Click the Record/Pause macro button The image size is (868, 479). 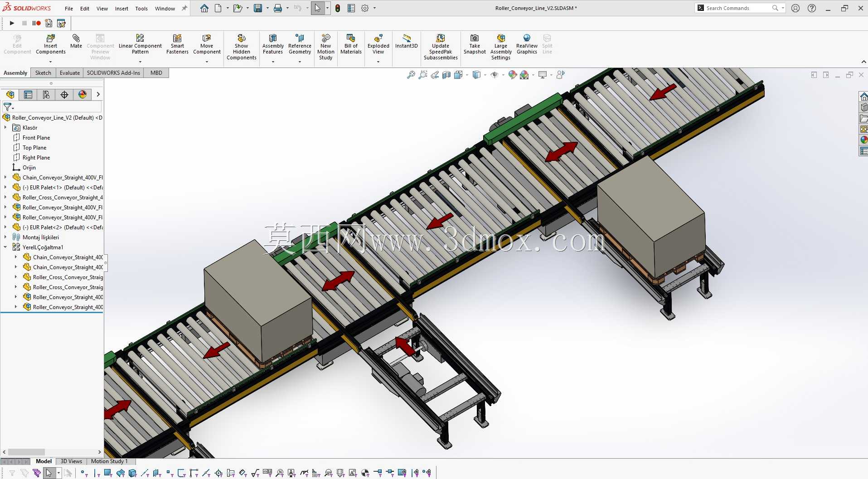pos(36,23)
